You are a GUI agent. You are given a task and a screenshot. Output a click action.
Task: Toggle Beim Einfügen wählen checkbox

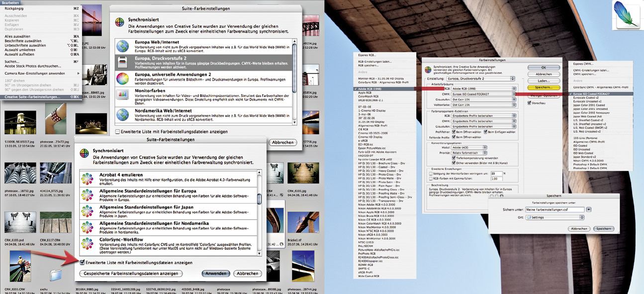pos(486,132)
